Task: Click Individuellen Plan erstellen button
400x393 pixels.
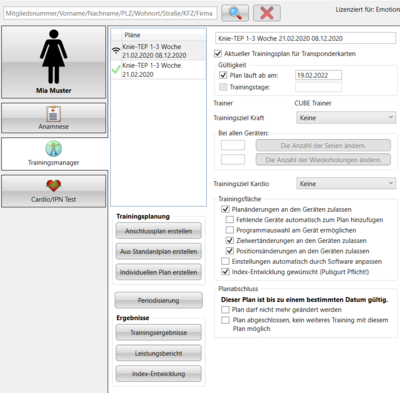Action: (159, 272)
